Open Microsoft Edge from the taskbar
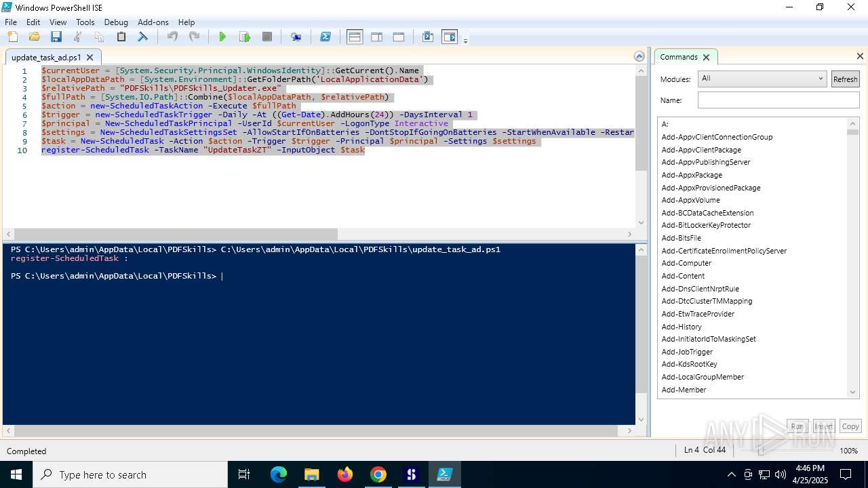868x488 pixels. 279,474
